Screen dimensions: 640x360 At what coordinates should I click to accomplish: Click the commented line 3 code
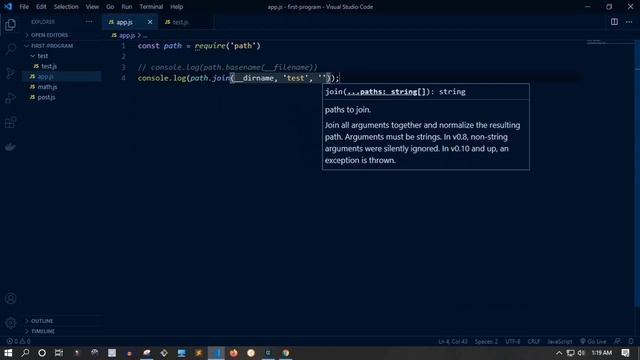tap(227, 67)
